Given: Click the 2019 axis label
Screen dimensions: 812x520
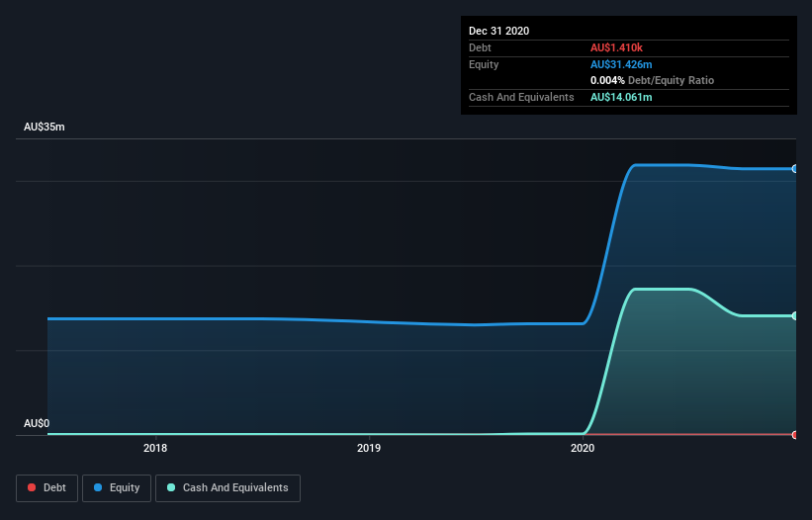Looking at the screenshot, I should (x=369, y=448).
